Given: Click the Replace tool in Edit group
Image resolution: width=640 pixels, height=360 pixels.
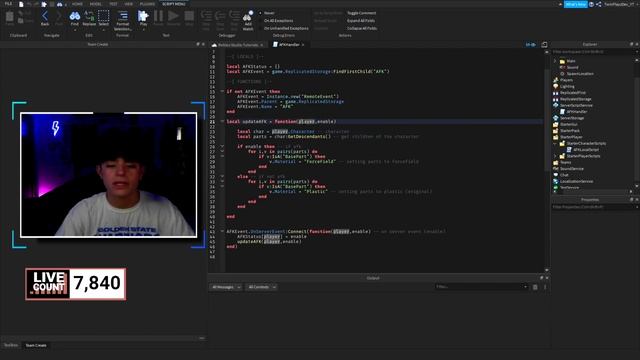Looking at the screenshot, I should coord(89,18).
